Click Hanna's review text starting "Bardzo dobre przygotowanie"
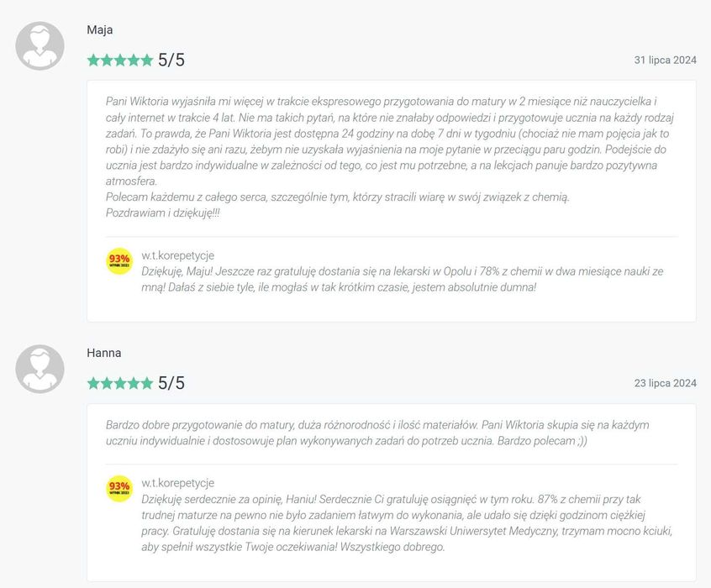Screen dimensions: 711x588 tap(377, 433)
